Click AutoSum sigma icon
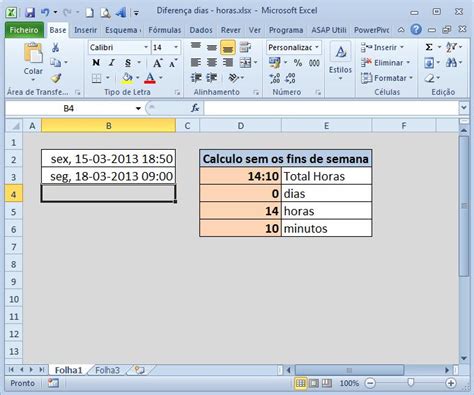Screen dimensions: 474x395 [x=429, y=47]
